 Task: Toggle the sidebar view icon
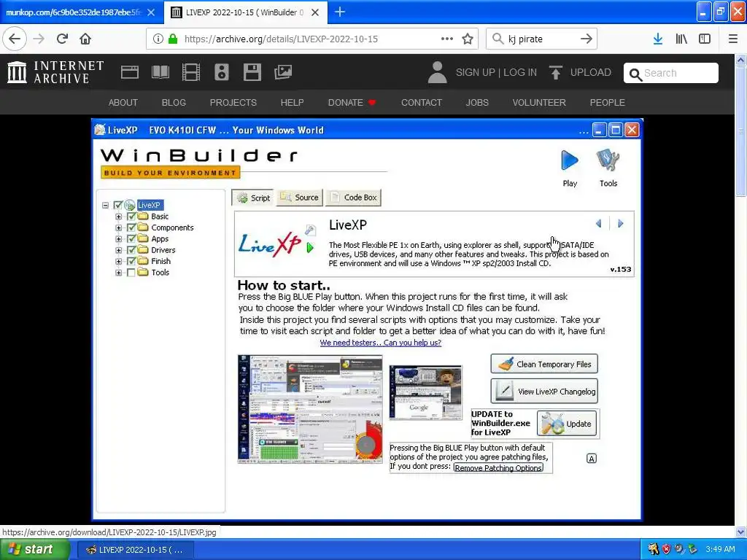coord(705,39)
